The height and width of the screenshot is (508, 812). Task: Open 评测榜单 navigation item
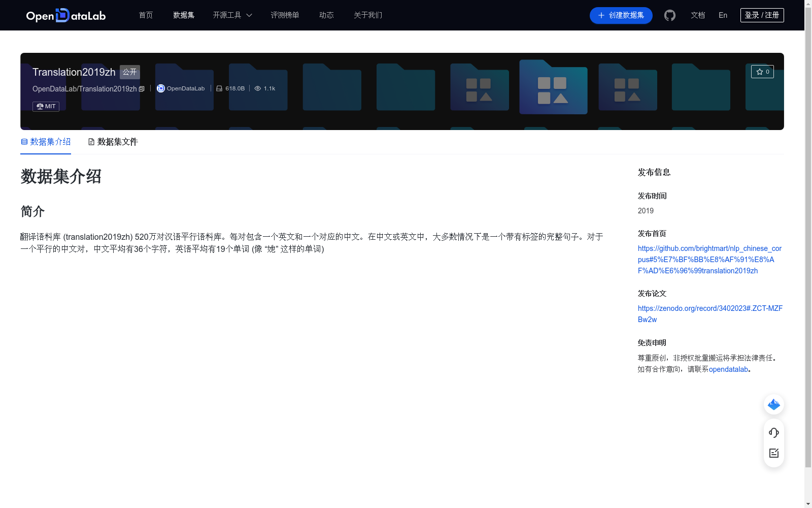[x=285, y=15]
